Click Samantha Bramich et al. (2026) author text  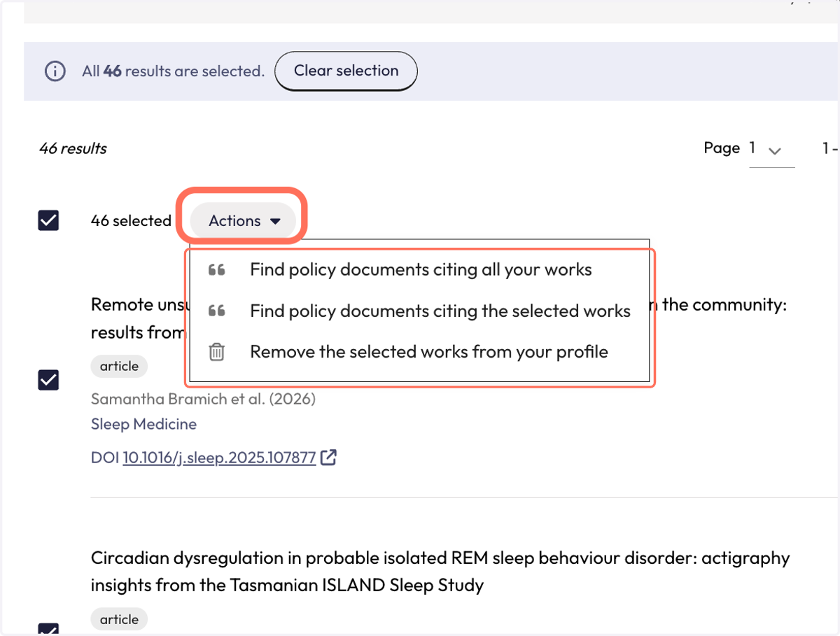(203, 399)
